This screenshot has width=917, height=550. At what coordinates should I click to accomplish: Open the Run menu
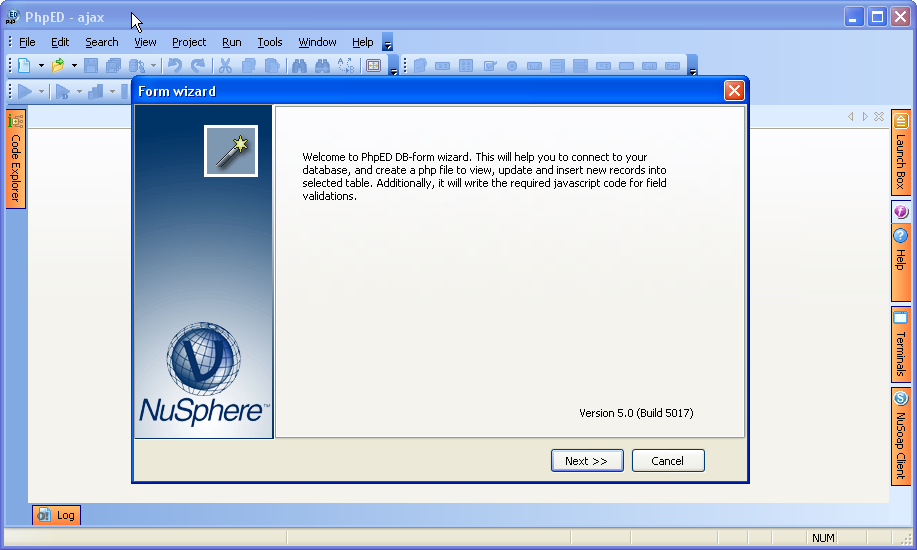(232, 42)
